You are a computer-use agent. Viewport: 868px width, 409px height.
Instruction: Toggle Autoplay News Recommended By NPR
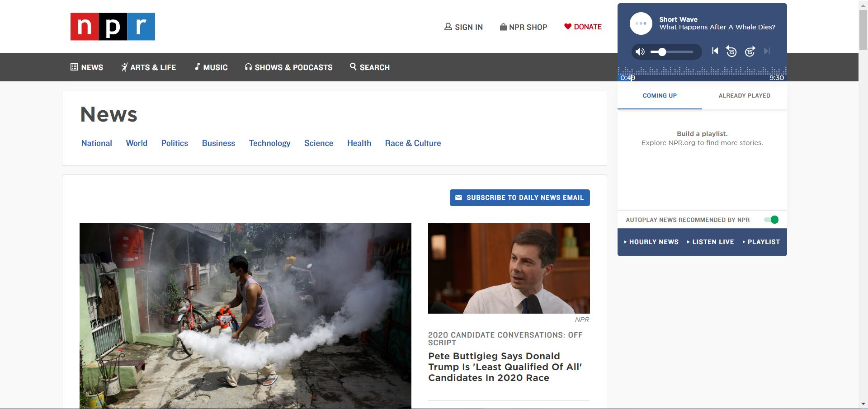pyautogui.click(x=771, y=220)
